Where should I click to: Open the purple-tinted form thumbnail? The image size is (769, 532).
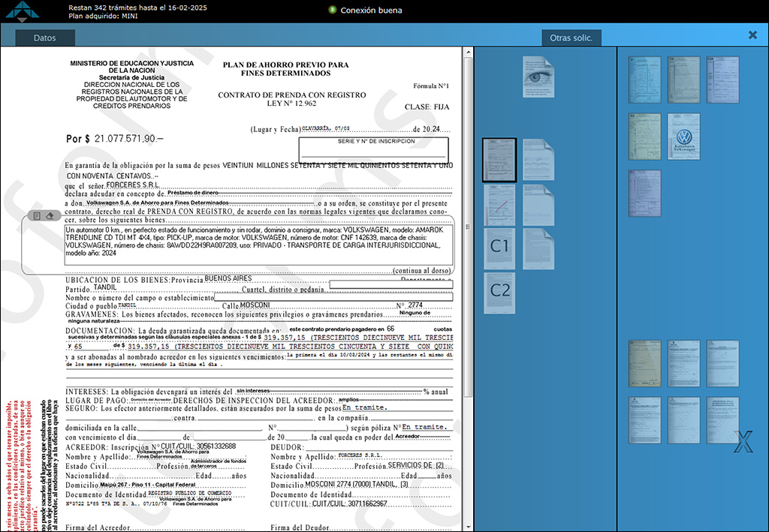point(644,193)
